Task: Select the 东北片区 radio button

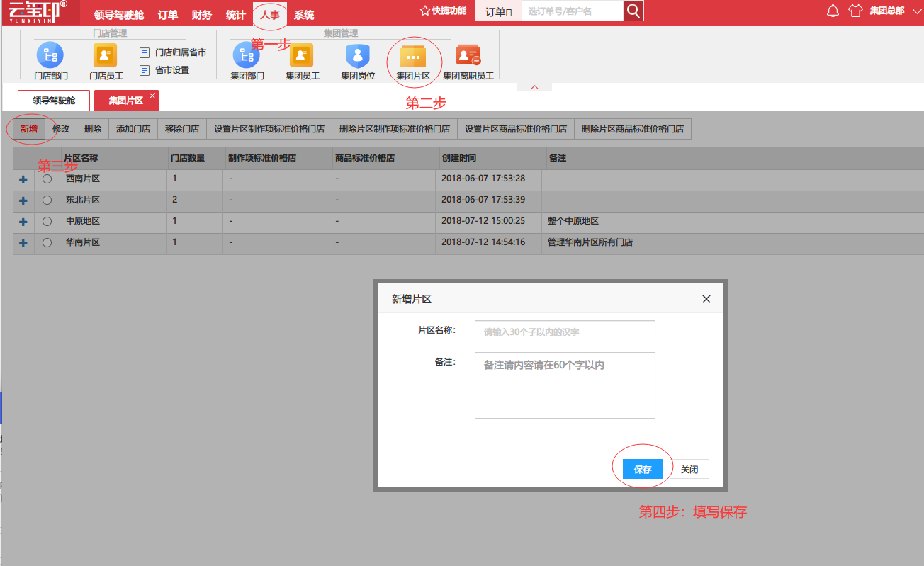Action: (47, 200)
